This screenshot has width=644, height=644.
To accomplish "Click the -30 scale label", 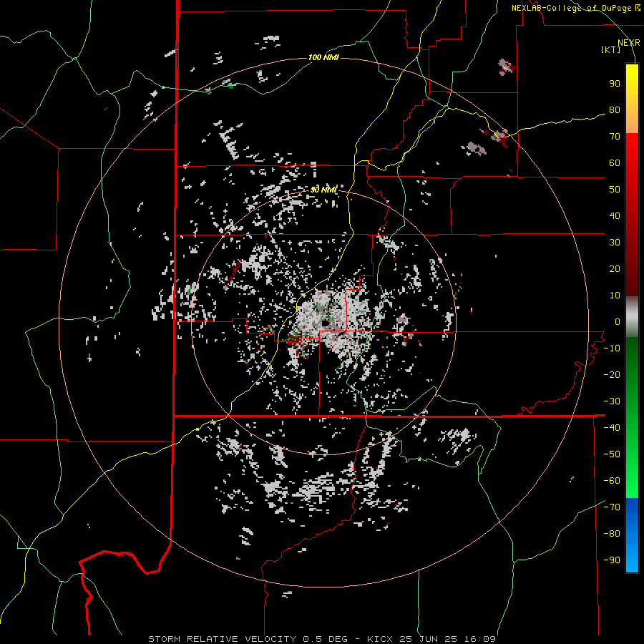I will (x=612, y=401).
